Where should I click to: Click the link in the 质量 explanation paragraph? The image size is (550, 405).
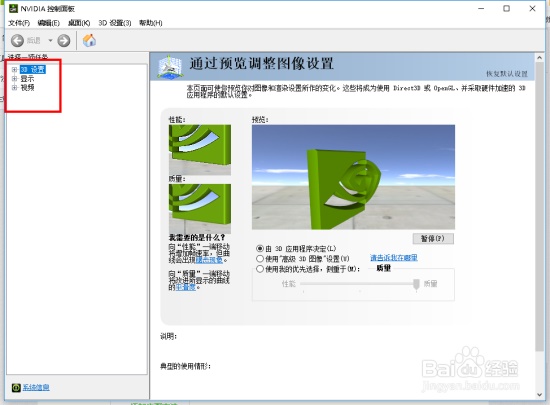[x=186, y=287]
